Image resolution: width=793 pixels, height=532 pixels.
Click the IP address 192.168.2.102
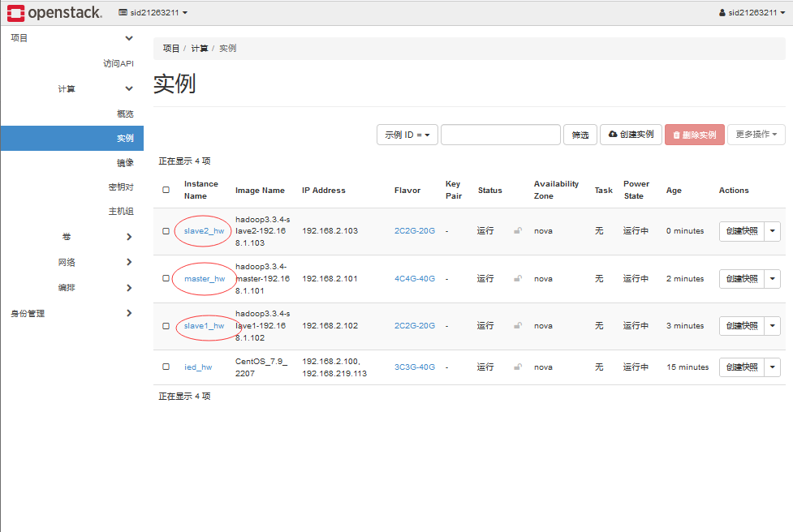[330, 326]
